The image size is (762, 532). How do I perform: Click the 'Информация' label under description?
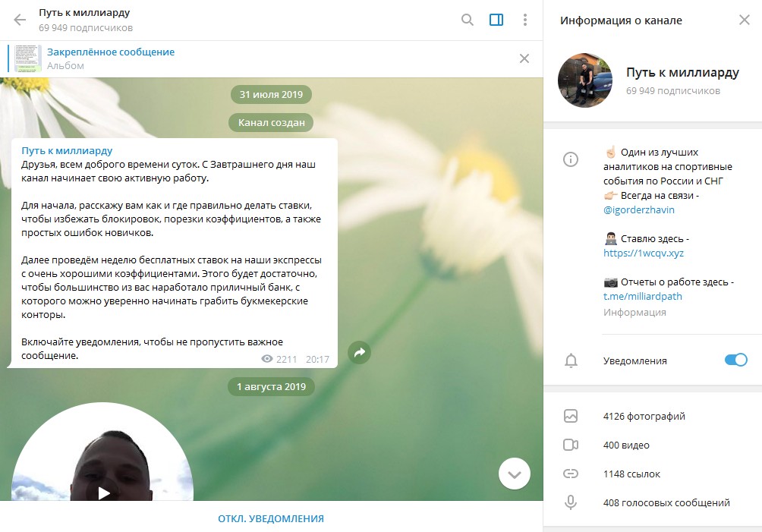click(634, 313)
